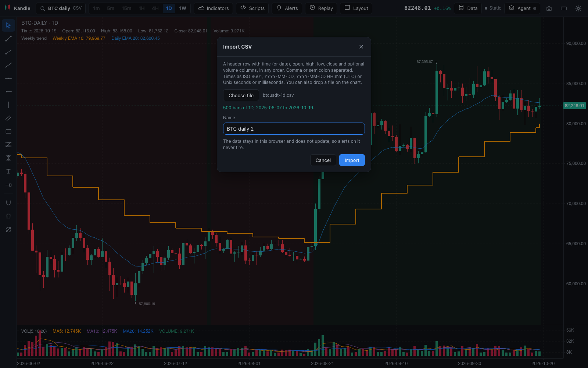Cancel the CSV import

[x=323, y=160]
